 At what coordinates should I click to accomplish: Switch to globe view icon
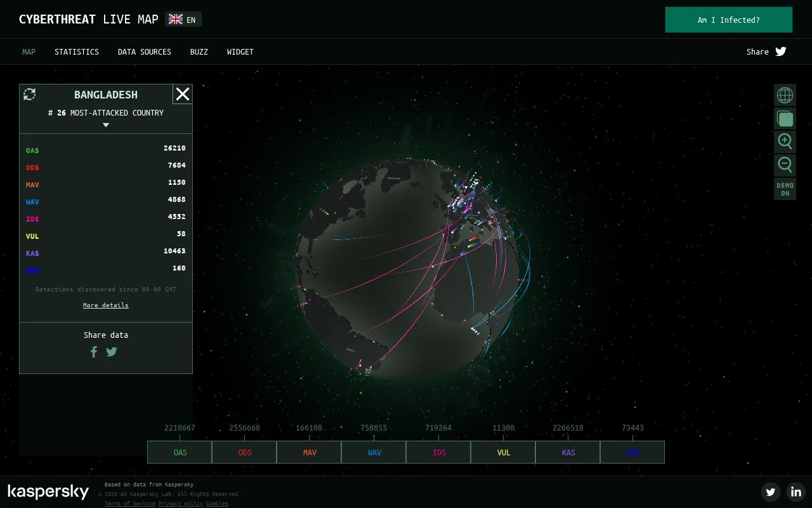(x=785, y=95)
